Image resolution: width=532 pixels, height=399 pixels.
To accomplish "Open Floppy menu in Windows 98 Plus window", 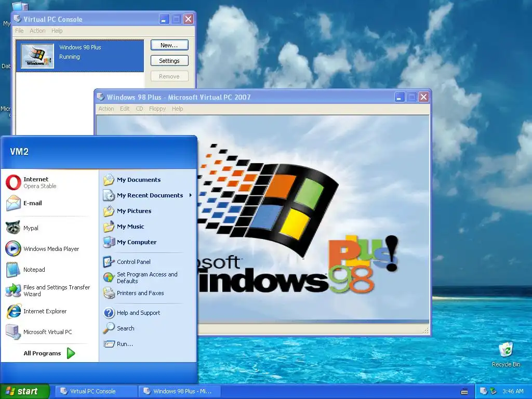I will pos(157,109).
